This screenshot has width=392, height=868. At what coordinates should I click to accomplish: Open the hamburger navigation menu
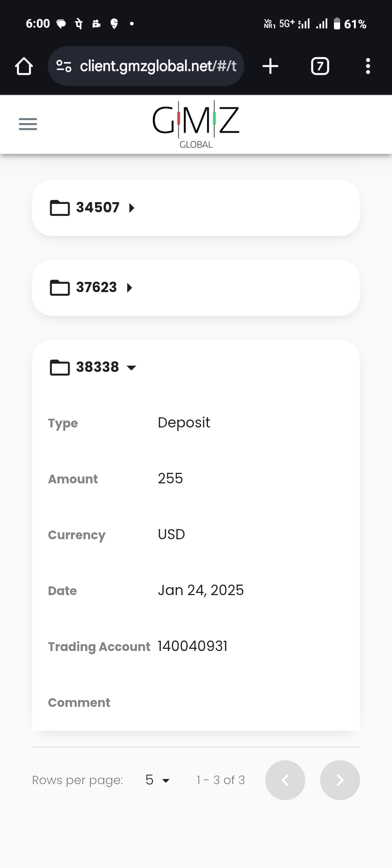28,124
